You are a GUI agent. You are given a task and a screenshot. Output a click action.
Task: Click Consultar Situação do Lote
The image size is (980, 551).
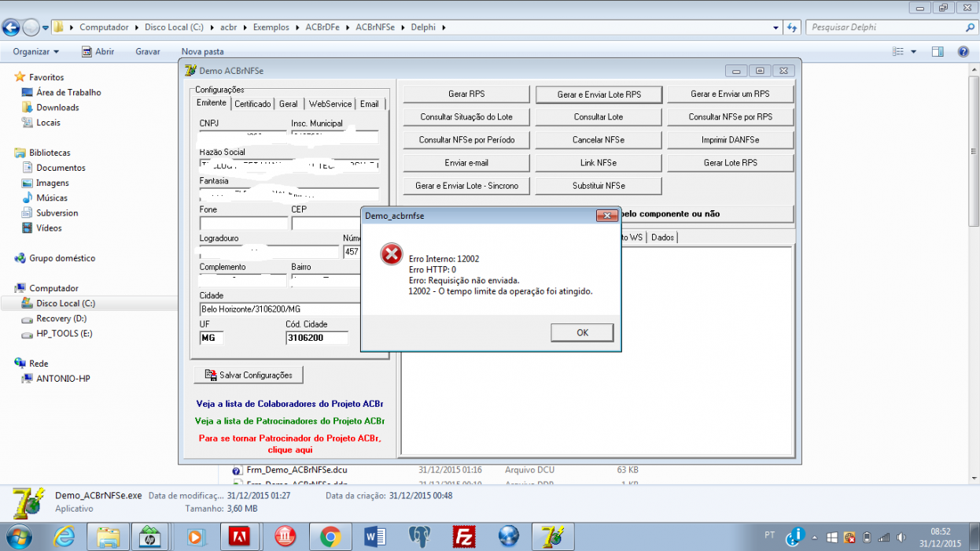click(x=466, y=116)
